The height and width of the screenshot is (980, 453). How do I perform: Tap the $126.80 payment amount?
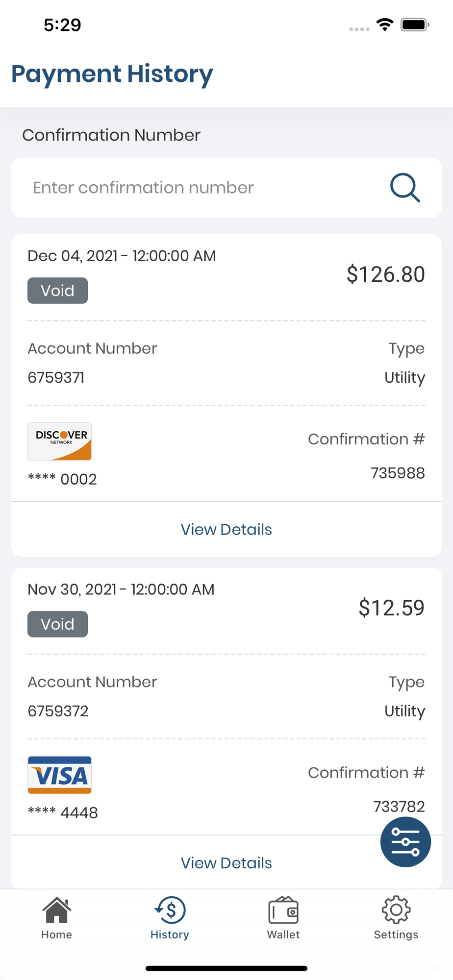(385, 274)
